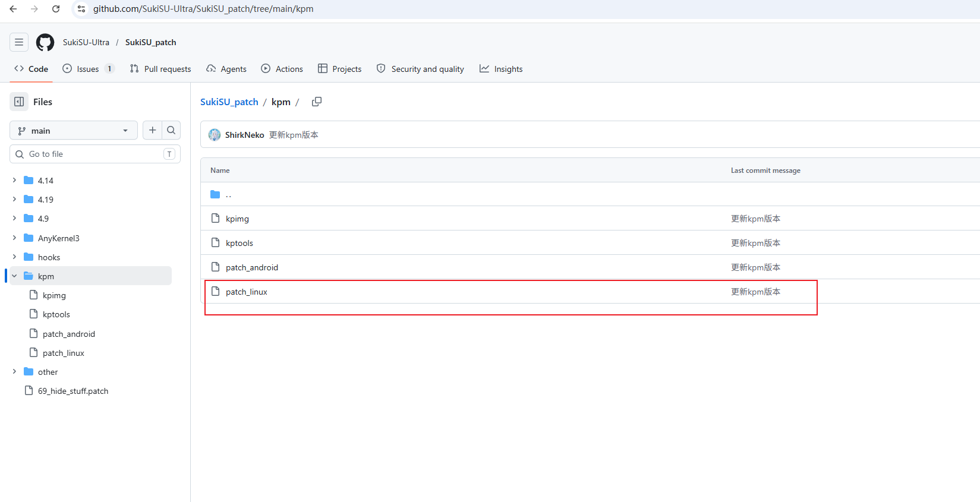The image size is (980, 502).
Task: Search this repository with the magnifier button
Action: point(171,130)
